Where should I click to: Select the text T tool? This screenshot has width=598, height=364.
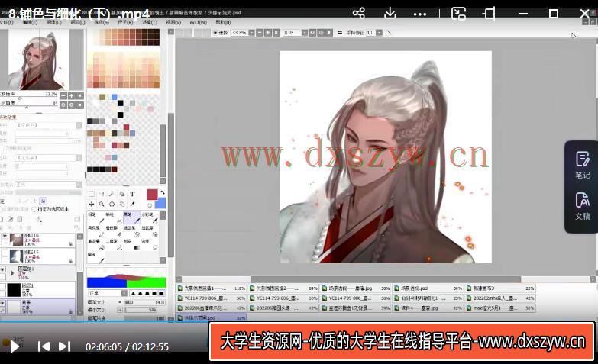132,194
